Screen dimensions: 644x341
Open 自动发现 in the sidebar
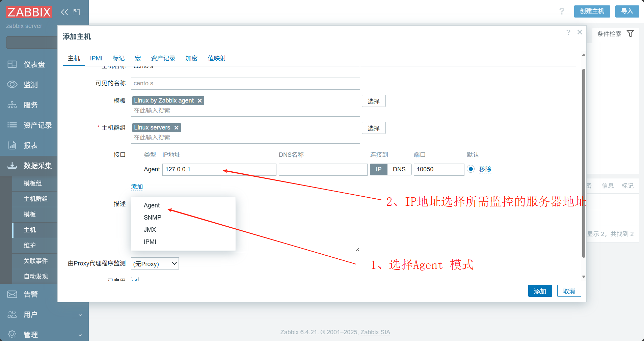36,277
